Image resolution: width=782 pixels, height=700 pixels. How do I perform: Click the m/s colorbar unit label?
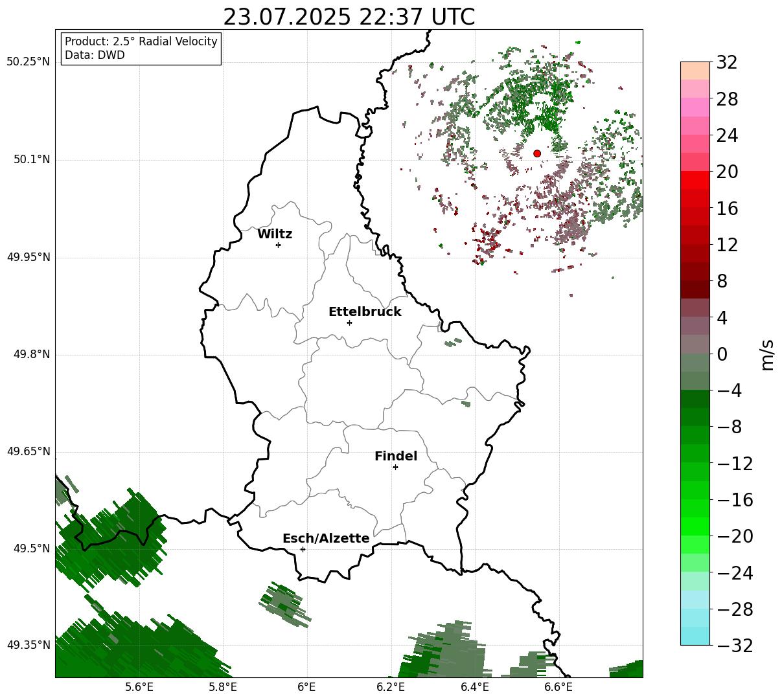coord(767,354)
